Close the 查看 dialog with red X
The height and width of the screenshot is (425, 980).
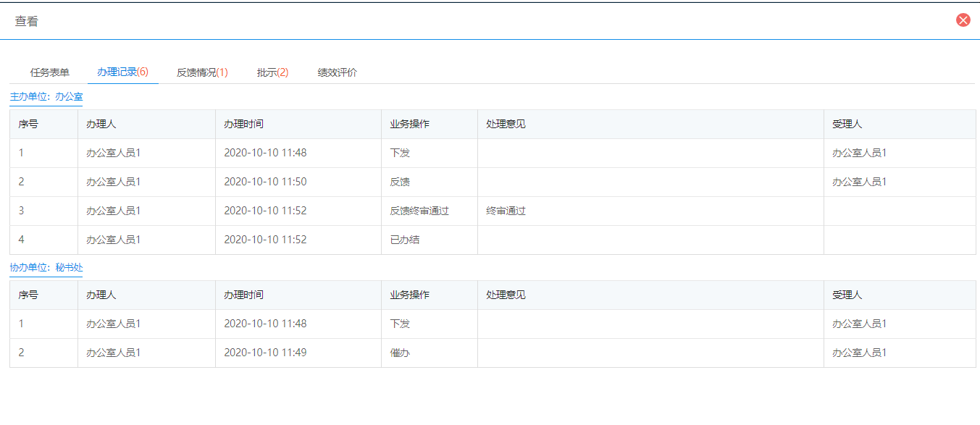(963, 20)
